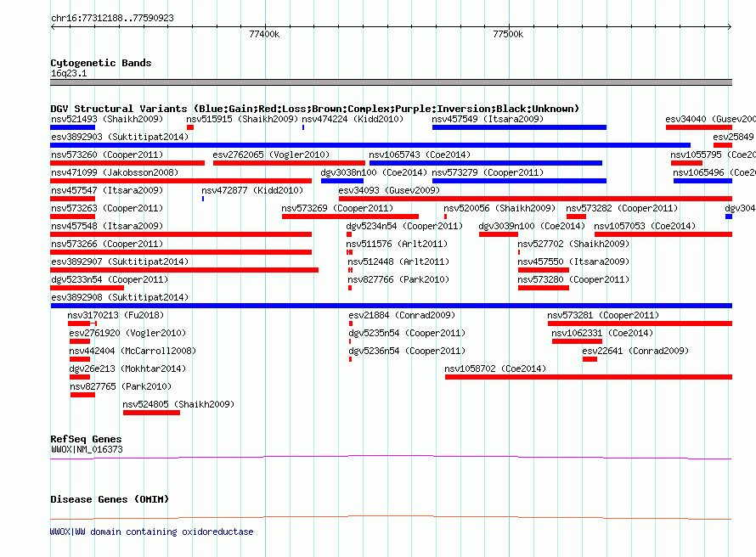Open the nsv474224 (Kidd2010) variant label
The height and width of the screenshot is (557, 756).
point(353,119)
